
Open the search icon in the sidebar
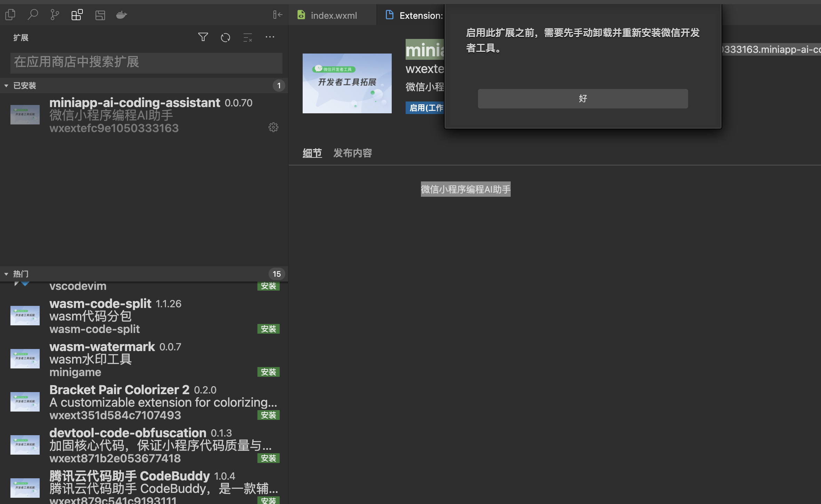click(x=33, y=15)
